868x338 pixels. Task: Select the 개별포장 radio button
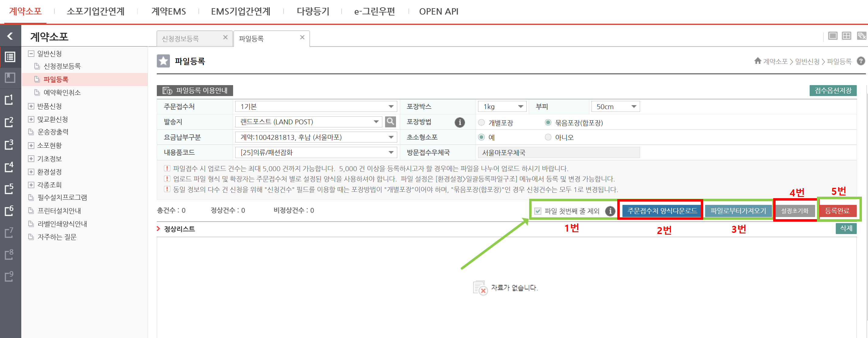pos(481,122)
